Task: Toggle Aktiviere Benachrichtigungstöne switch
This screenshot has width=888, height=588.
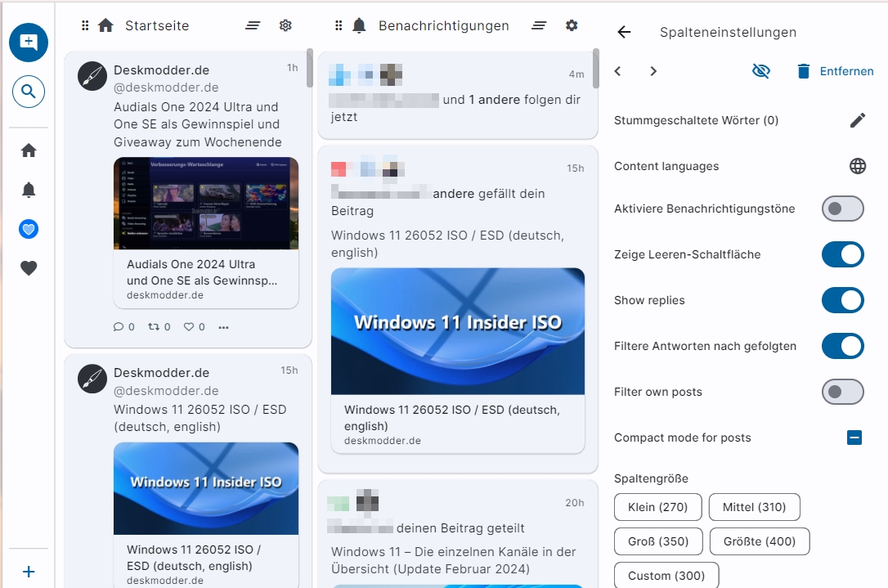Action: coord(843,209)
